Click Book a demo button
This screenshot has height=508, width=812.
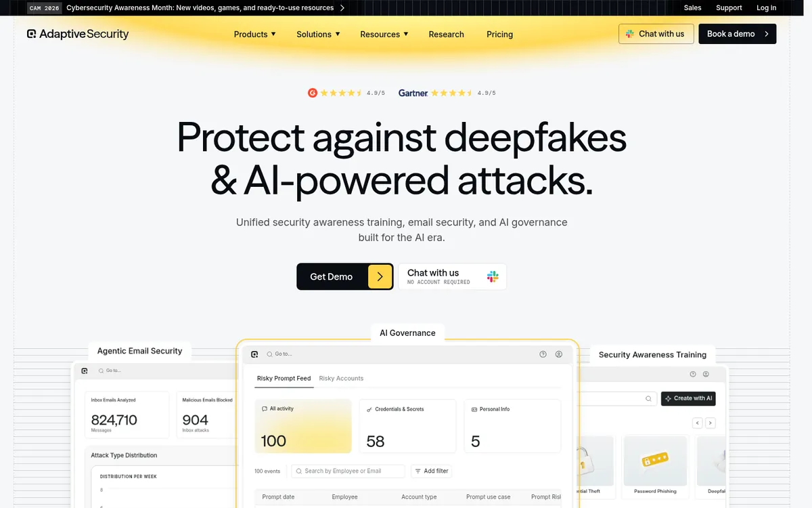tap(738, 34)
